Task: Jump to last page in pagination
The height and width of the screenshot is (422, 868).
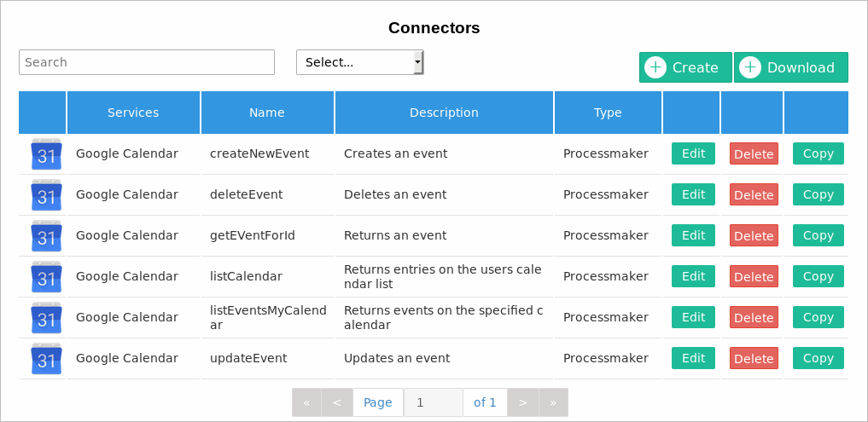Action: tap(553, 402)
